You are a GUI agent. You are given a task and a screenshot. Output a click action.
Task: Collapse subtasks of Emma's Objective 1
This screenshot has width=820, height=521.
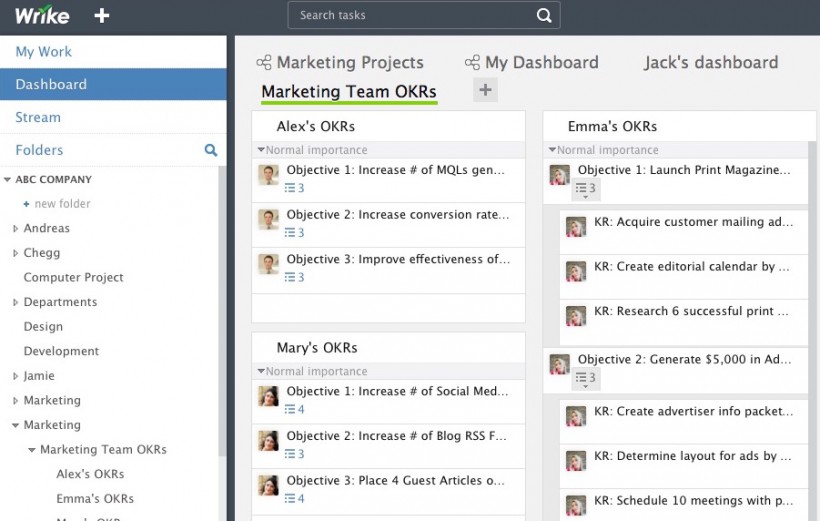click(586, 189)
